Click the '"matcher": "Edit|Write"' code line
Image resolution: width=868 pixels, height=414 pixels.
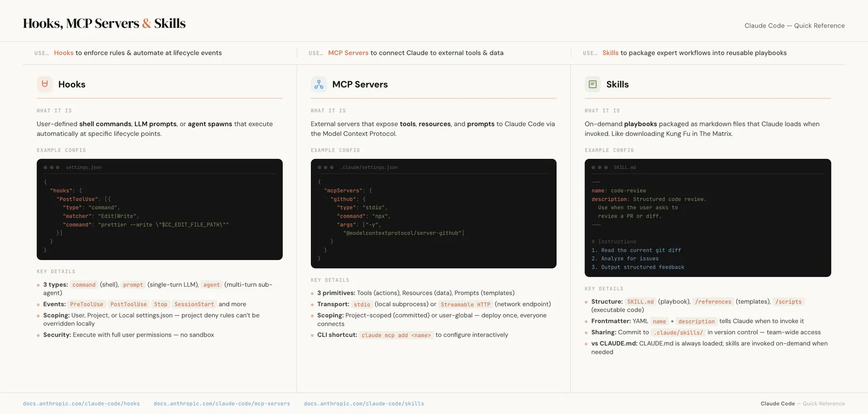click(101, 216)
